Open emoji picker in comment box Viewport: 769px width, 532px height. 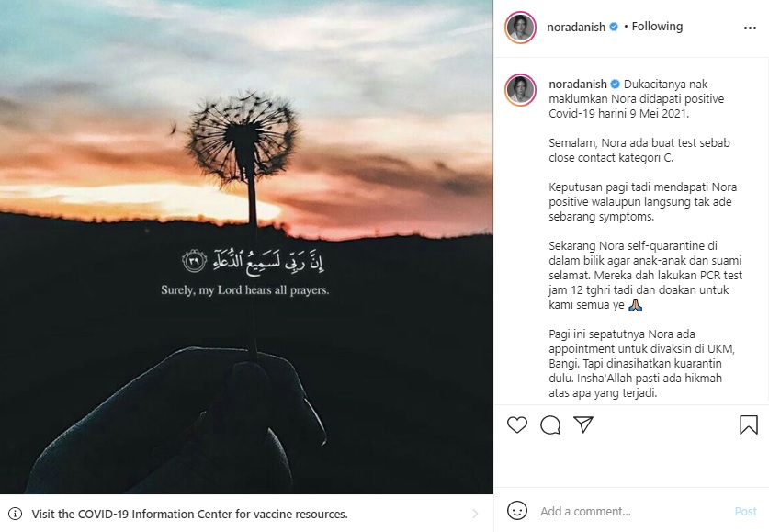[517, 511]
